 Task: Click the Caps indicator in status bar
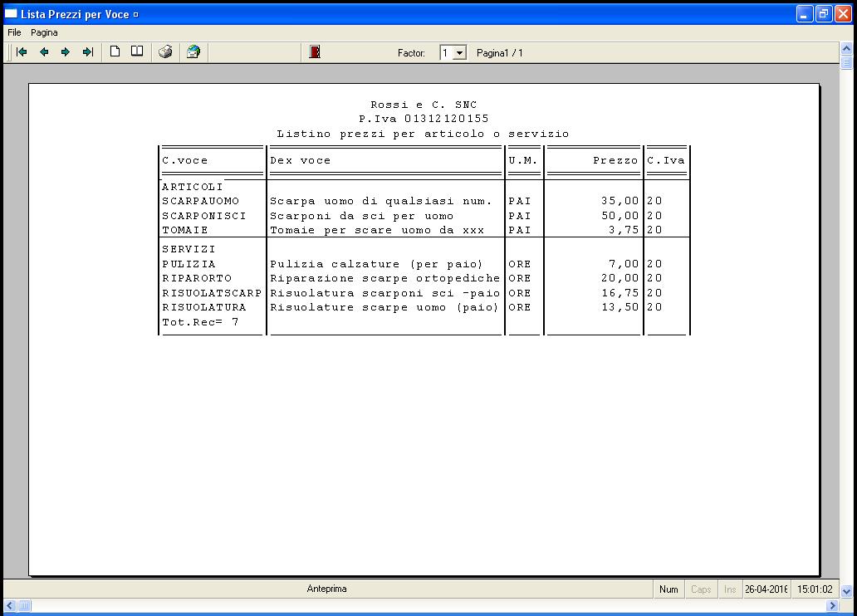(x=701, y=589)
